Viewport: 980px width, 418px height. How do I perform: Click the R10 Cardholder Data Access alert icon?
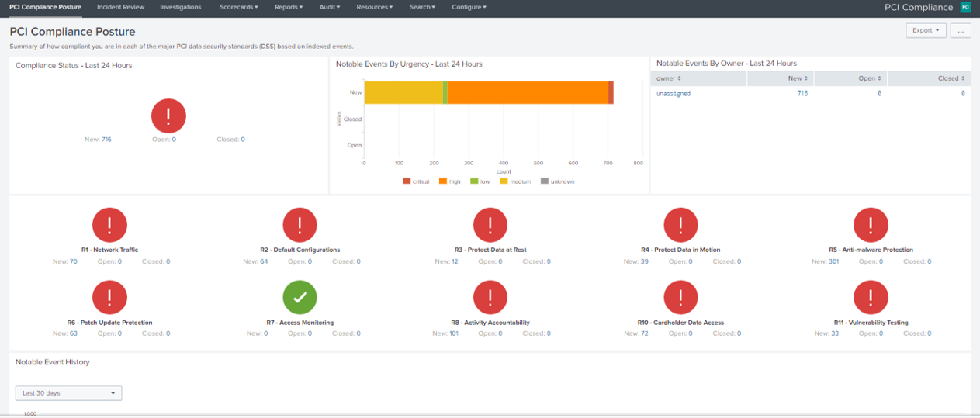click(x=680, y=297)
